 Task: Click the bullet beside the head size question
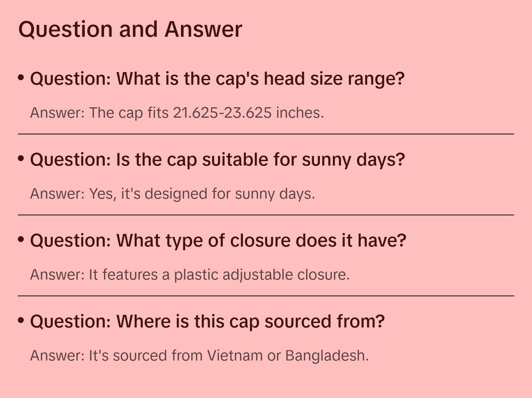pyautogui.click(x=21, y=78)
